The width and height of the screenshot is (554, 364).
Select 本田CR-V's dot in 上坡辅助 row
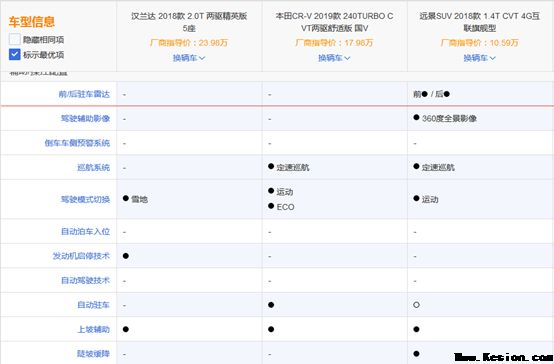(271, 329)
